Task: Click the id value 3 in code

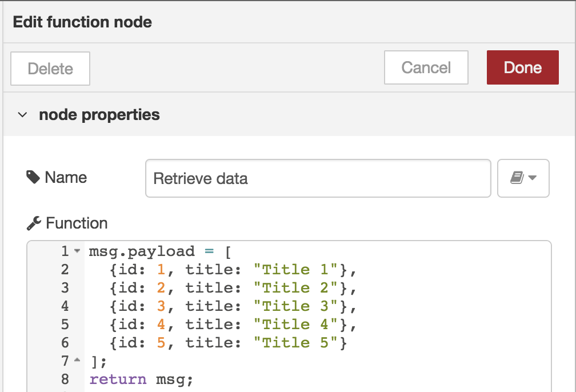Action: point(161,306)
